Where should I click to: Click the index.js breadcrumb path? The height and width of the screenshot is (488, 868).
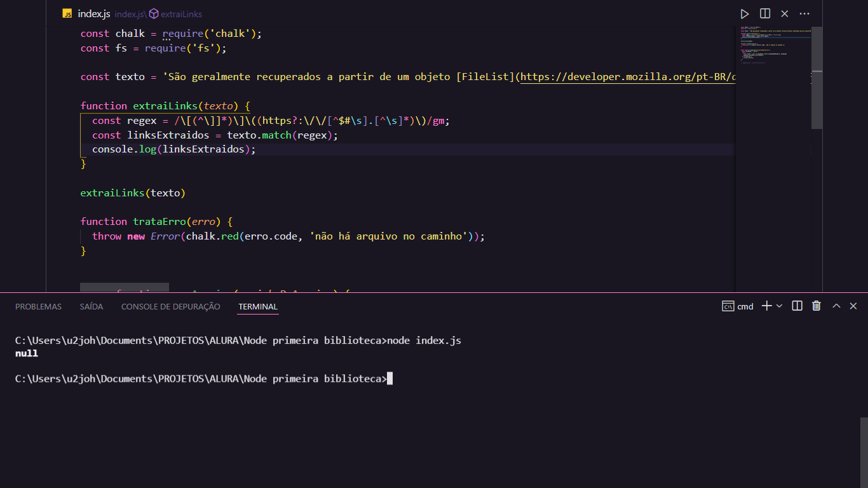[130, 14]
